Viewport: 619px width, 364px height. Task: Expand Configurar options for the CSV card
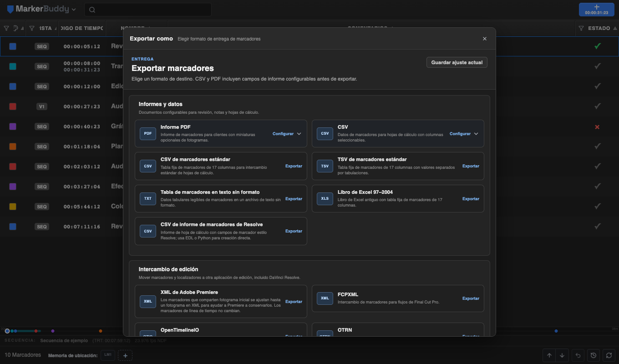(x=464, y=134)
